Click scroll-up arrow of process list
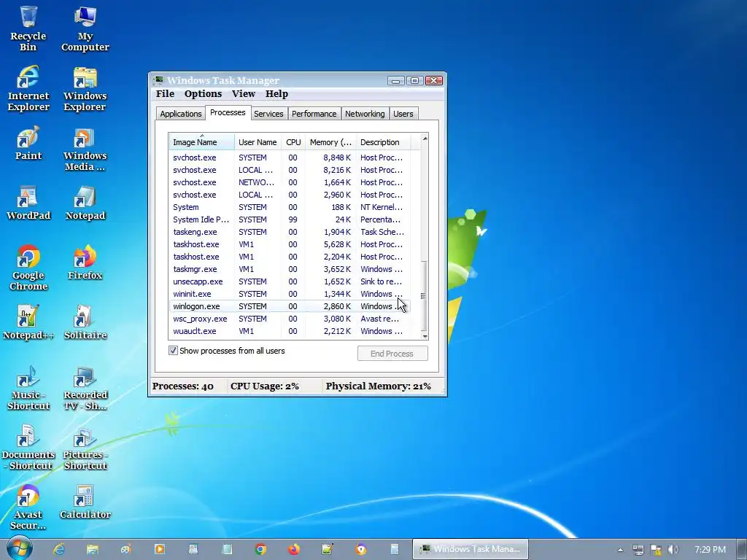This screenshot has width=747, height=560. point(425,138)
